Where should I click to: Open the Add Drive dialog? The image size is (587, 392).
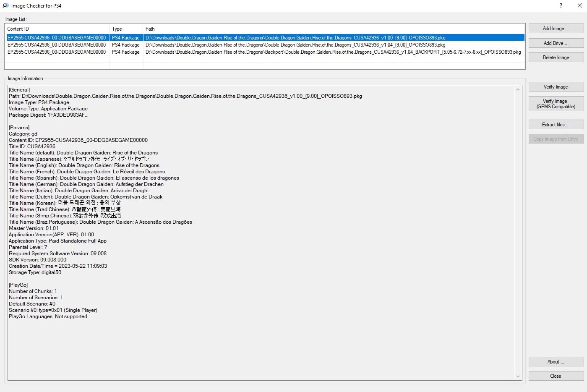(x=556, y=43)
